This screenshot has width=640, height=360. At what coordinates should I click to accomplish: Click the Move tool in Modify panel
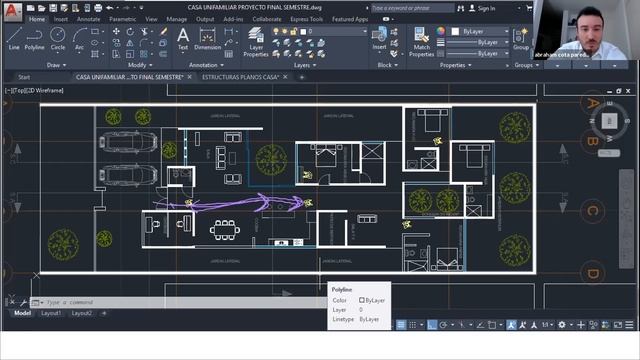[x=116, y=32]
